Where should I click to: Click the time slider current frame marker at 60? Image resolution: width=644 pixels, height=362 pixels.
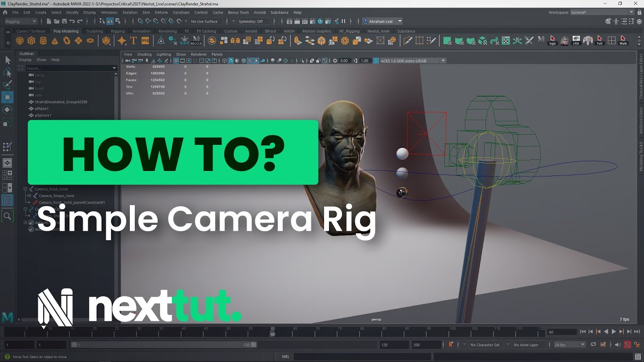(x=273, y=331)
